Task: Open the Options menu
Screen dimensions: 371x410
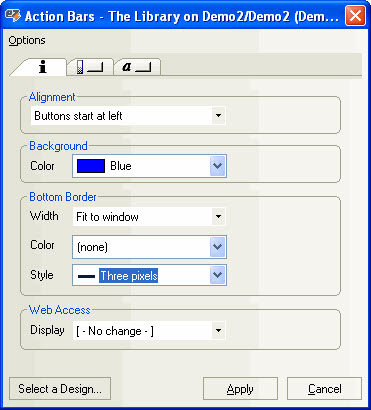Action: [27, 40]
